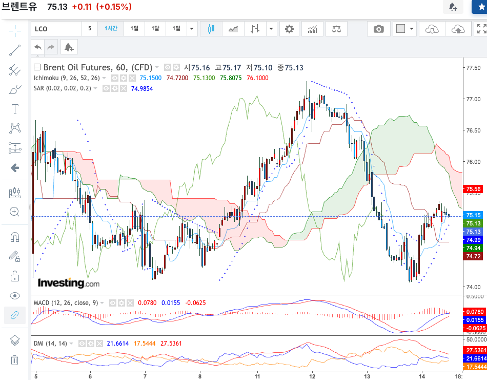This screenshot has height=380, width=487.
Task: Take a chart snapshot with camera icon
Action: [378, 29]
